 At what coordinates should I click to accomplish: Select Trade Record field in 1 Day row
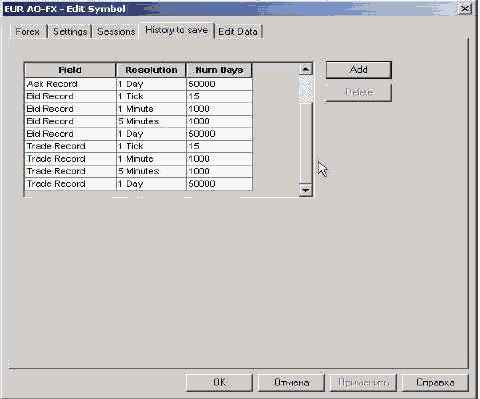(70, 184)
